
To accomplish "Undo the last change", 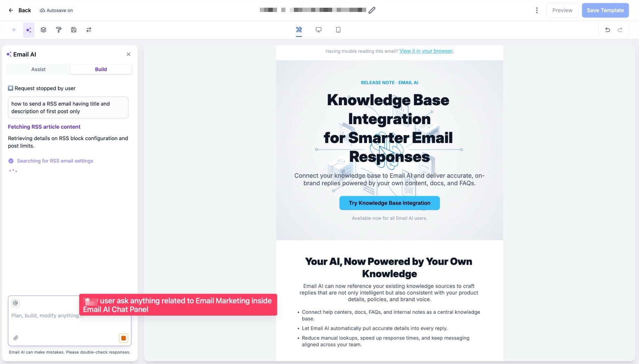I will click(607, 30).
